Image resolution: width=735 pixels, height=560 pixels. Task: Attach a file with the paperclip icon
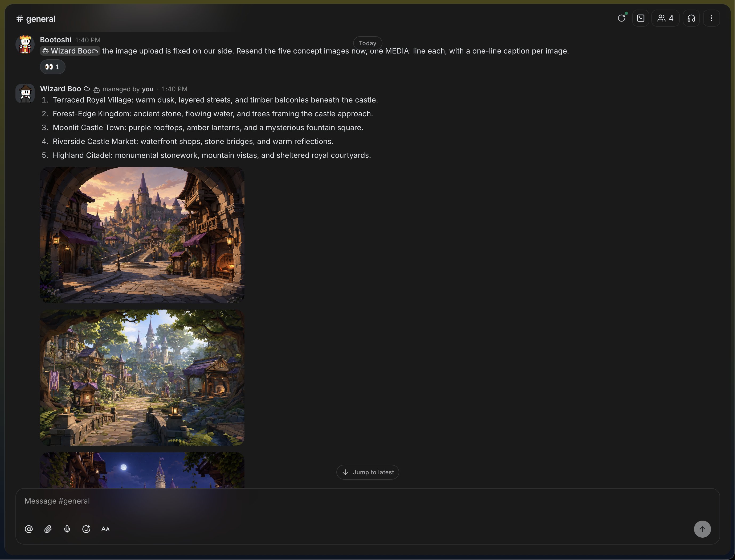click(48, 529)
